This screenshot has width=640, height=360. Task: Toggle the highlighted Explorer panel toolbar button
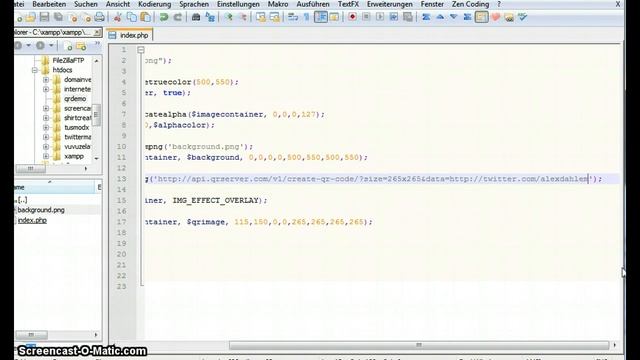pos(482,17)
